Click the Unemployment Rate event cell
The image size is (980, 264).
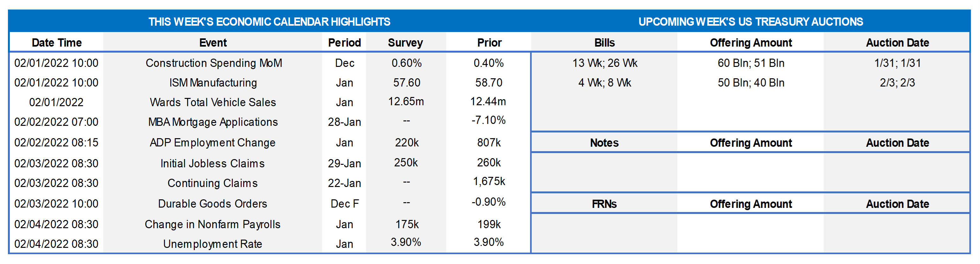tap(212, 244)
